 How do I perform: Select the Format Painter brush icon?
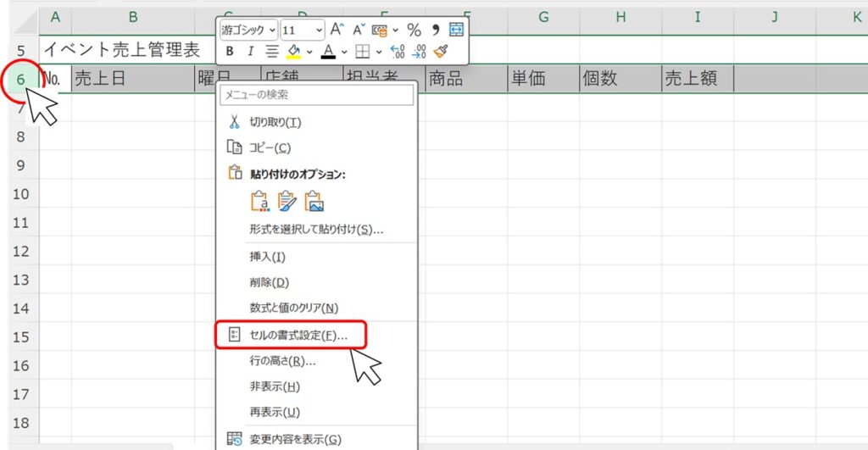[441, 52]
